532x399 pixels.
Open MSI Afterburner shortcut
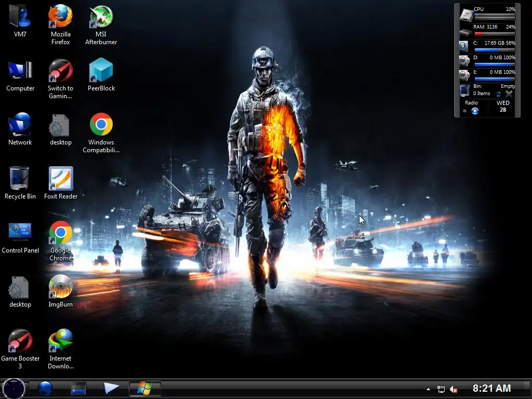click(101, 25)
